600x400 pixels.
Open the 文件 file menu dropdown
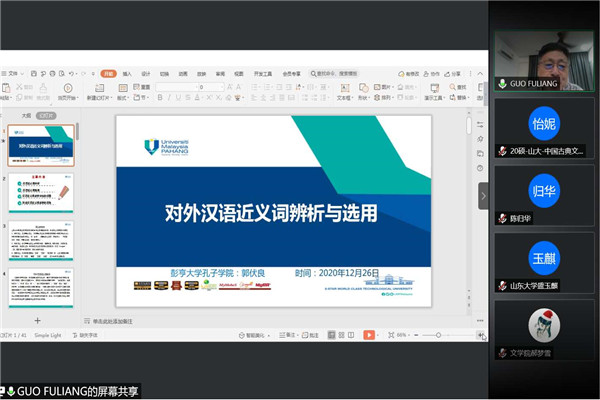(x=16, y=73)
